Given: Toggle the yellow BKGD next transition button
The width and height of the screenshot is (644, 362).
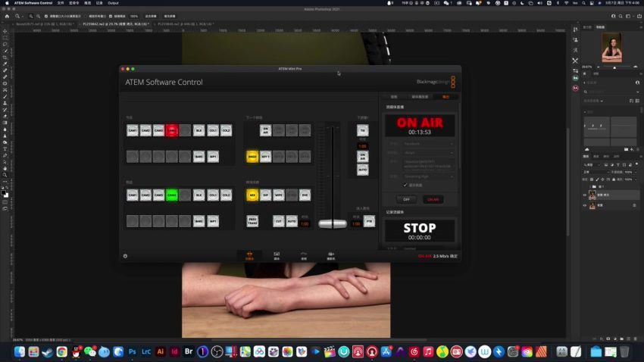Looking at the screenshot, I should [x=252, y=156].
